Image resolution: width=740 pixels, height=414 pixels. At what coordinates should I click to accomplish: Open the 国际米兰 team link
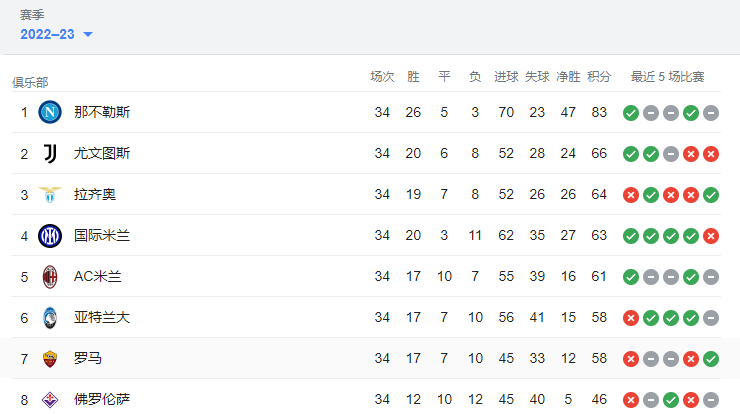tap(102, 236)
